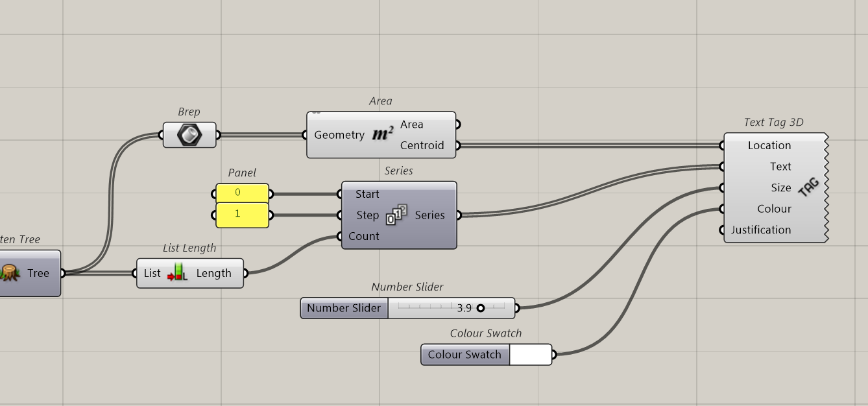
Task: Click the Number Slider handle at 3.9
Action: 480,308
